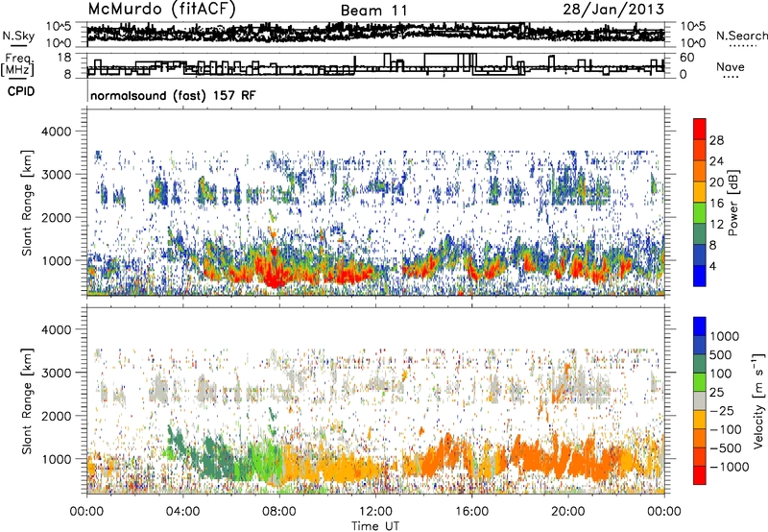
Task: Click the 'McMurdo (fitACF)' title text
Action: tap(161, 10)
